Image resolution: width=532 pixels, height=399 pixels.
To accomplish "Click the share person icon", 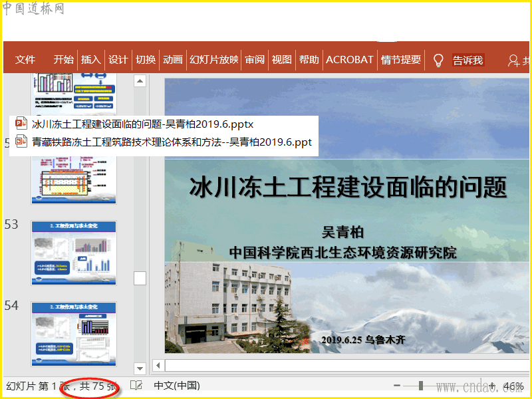I will [x=513, y=61].
